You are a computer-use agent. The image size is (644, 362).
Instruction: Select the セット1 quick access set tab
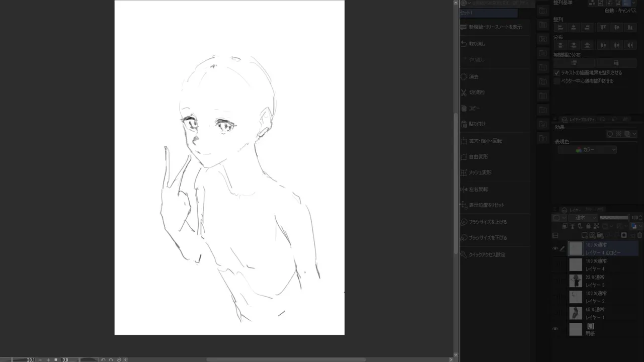488,13
